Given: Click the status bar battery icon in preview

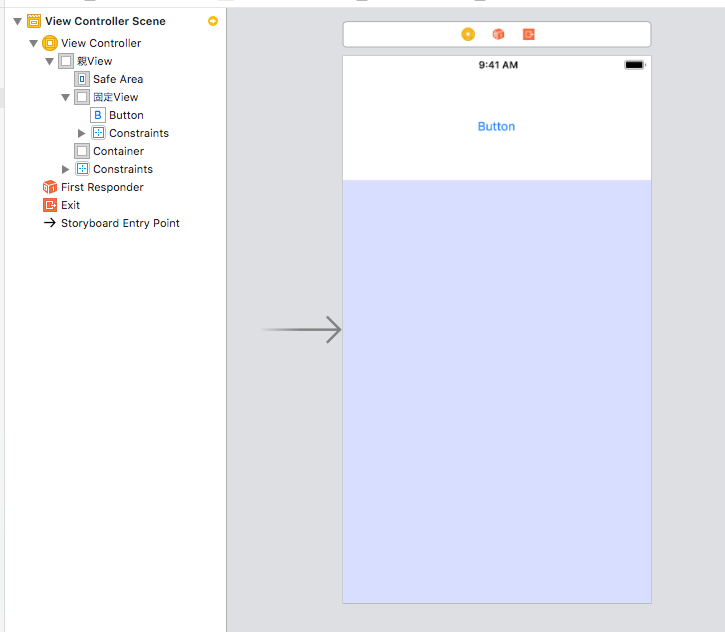Looking at the screenshot, I should (x=634, y=65).
